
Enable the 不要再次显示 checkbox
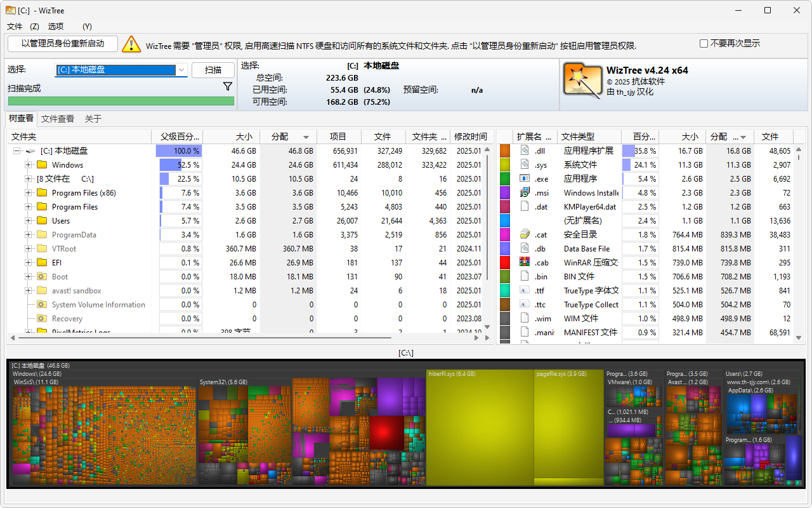(x=704, y=43)
